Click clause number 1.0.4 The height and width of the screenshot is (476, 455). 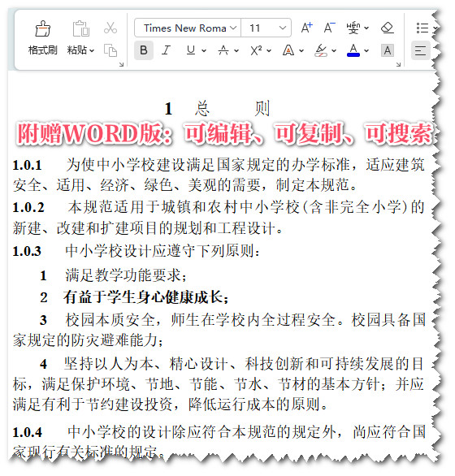[28, 432]
